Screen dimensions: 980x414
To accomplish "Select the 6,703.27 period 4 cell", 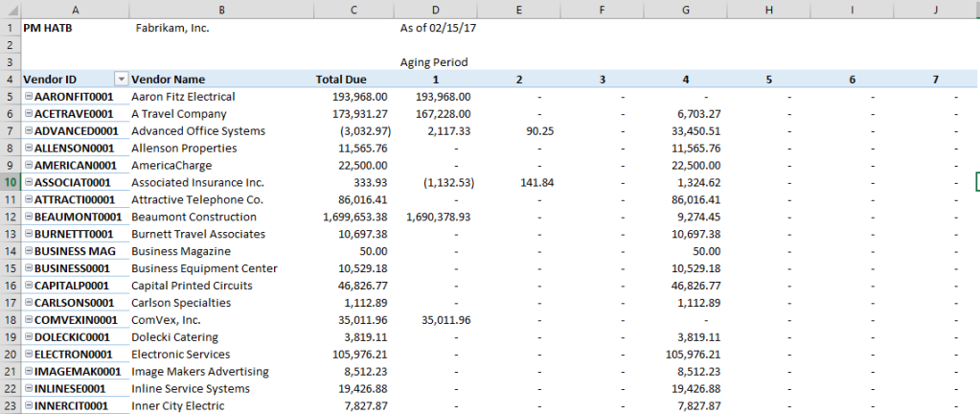I will pos(686,114).
